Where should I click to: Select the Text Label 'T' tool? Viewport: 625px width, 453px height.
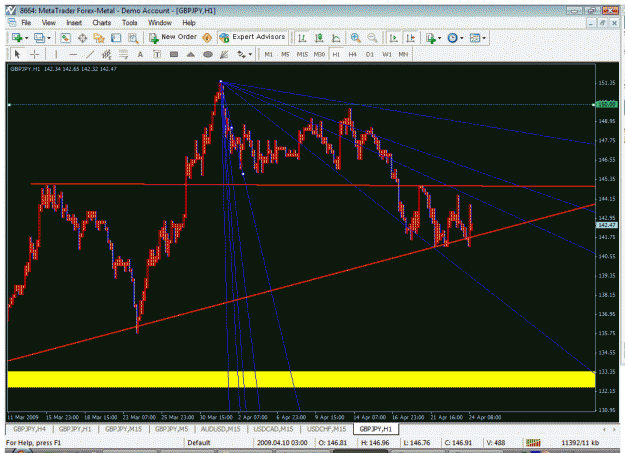(157, 54)
